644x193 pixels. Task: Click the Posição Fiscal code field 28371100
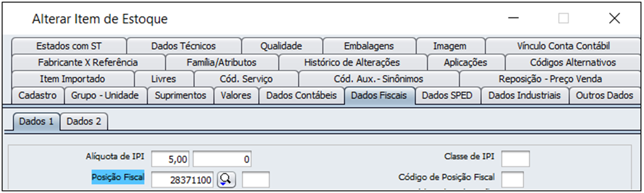[x=183, y=179]
